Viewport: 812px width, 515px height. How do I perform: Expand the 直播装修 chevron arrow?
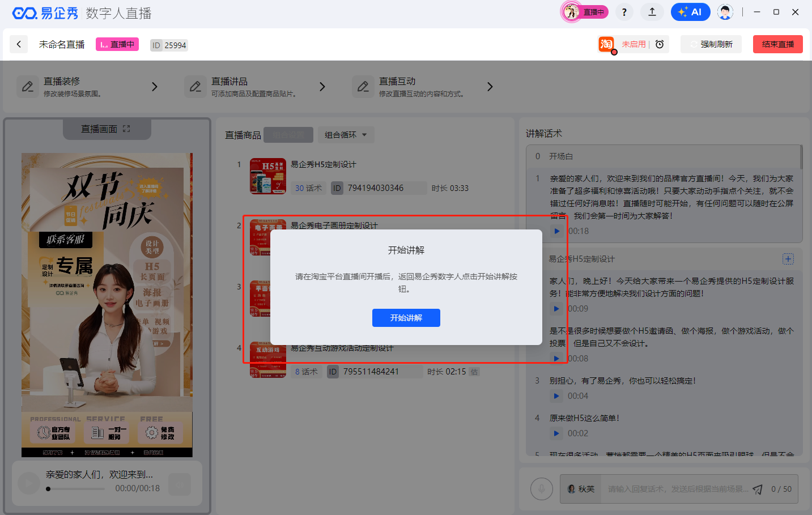coord(154,87)
